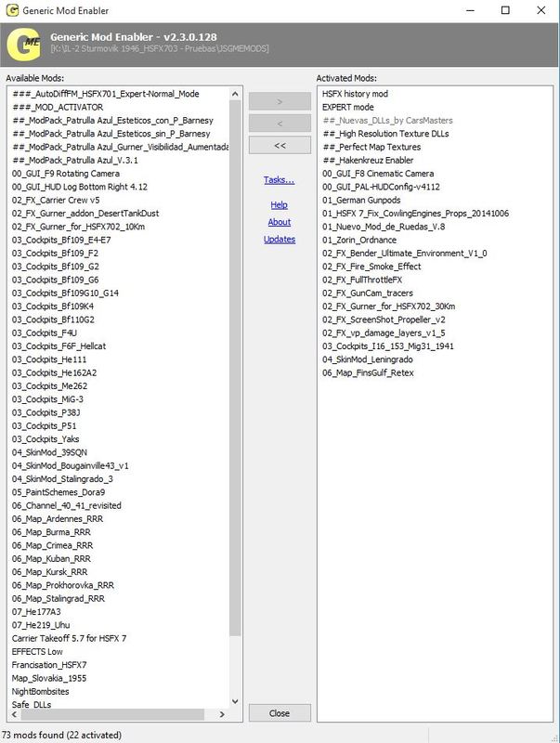The width and height of the screenshot is (560, 743).
Task: Select 04_SkinMod_Leningrado activated mod
Action: pos(368,359)
